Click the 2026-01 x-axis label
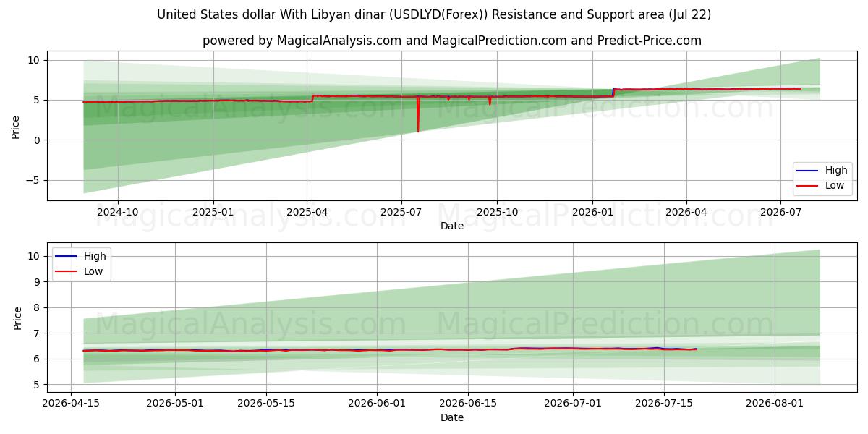The height and width of the screenshot is (434, 868). pyautogui.click(x=592, y=211)
